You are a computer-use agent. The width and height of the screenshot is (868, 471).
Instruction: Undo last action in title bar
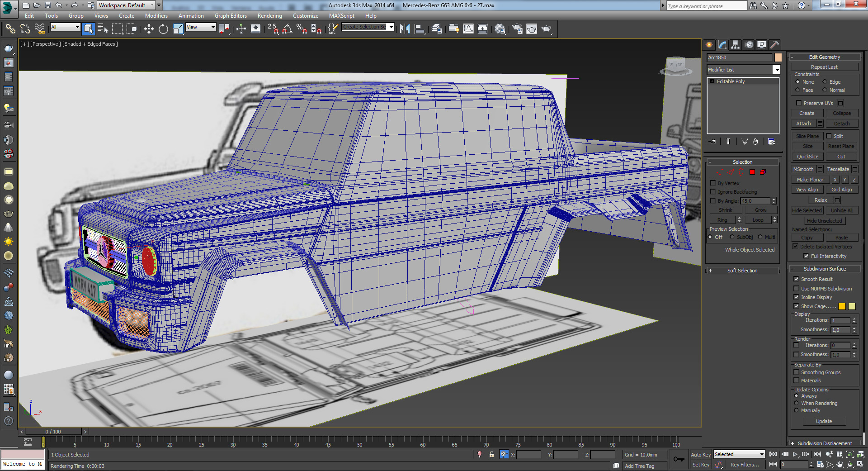[59, 5]
